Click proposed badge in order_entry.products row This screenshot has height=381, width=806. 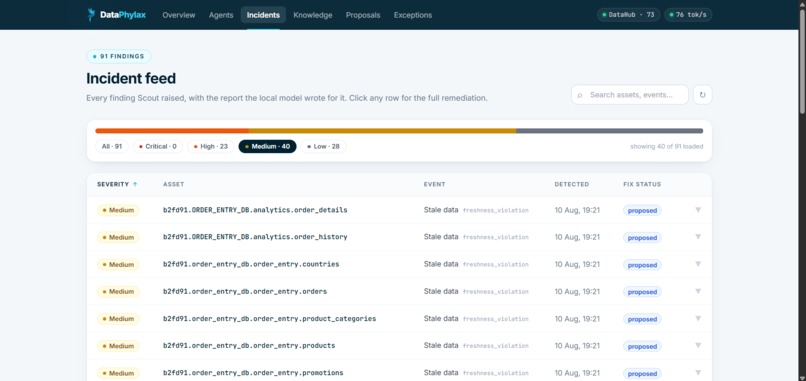tap(642, 347)
